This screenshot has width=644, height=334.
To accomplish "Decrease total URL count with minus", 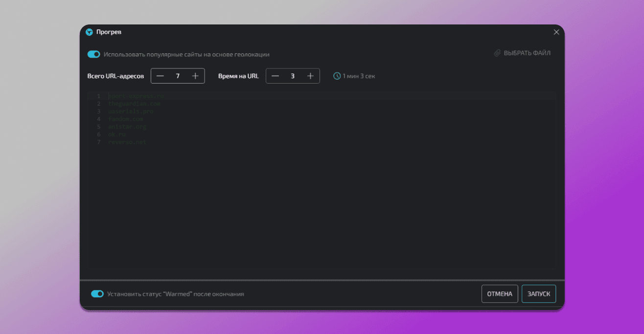I will pos(160,76).
